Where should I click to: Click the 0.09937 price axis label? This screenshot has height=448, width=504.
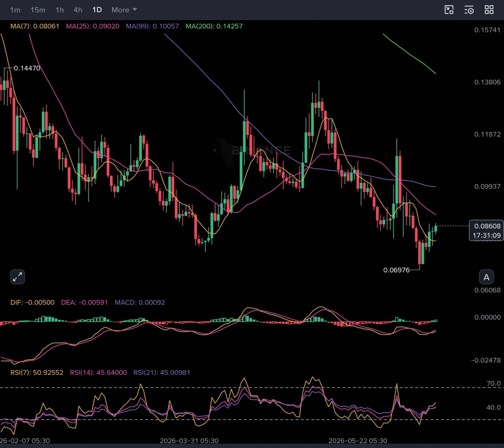coord(487,187)
